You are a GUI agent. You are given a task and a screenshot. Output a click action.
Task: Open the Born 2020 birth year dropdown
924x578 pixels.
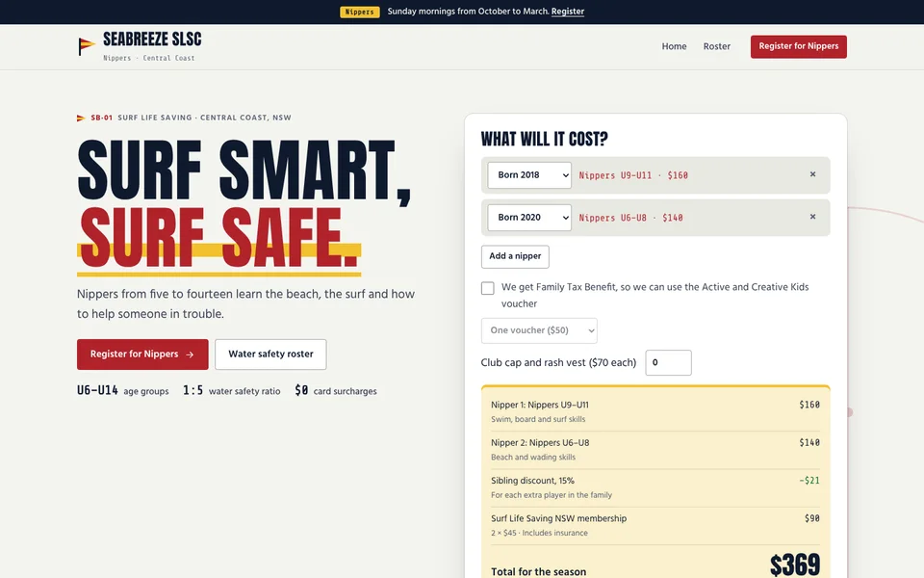pos(529,218)
